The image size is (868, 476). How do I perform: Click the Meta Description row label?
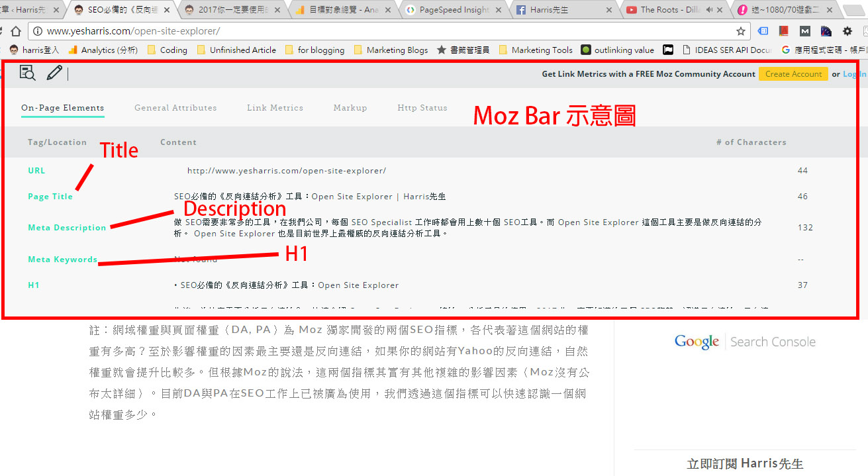click(67, 228)
